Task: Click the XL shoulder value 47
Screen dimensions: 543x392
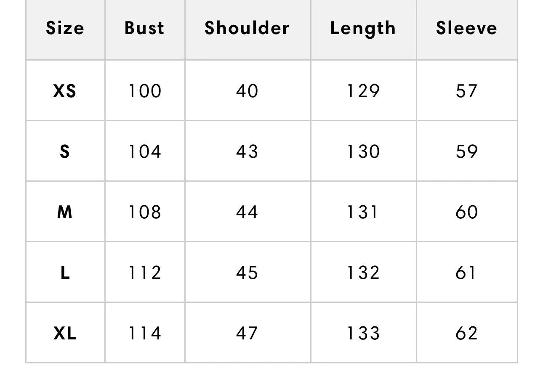Action: pyautogui.click(x=247, y=333)
